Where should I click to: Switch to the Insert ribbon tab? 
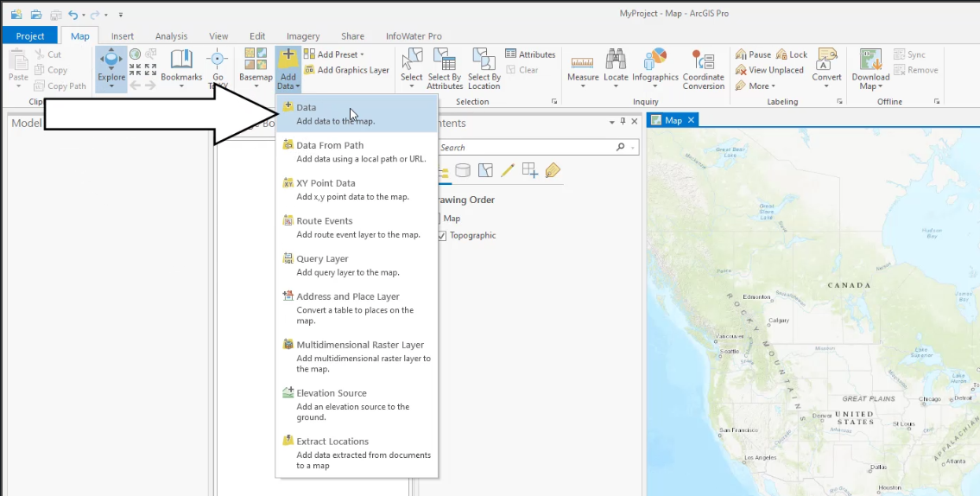[x=123, y=35]
